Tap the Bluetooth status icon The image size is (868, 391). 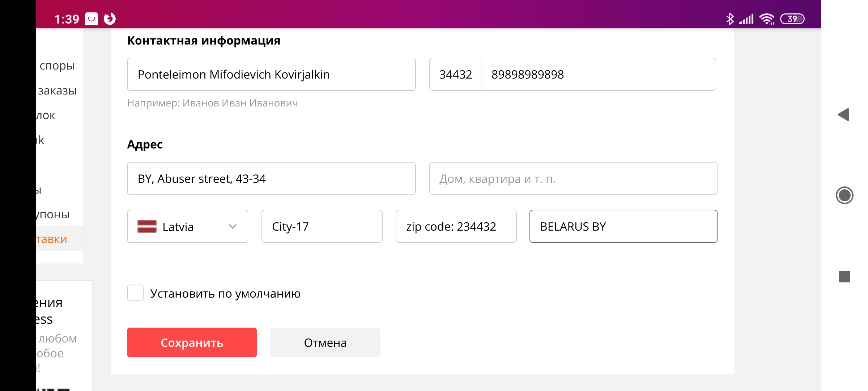[x=730, y=19]
